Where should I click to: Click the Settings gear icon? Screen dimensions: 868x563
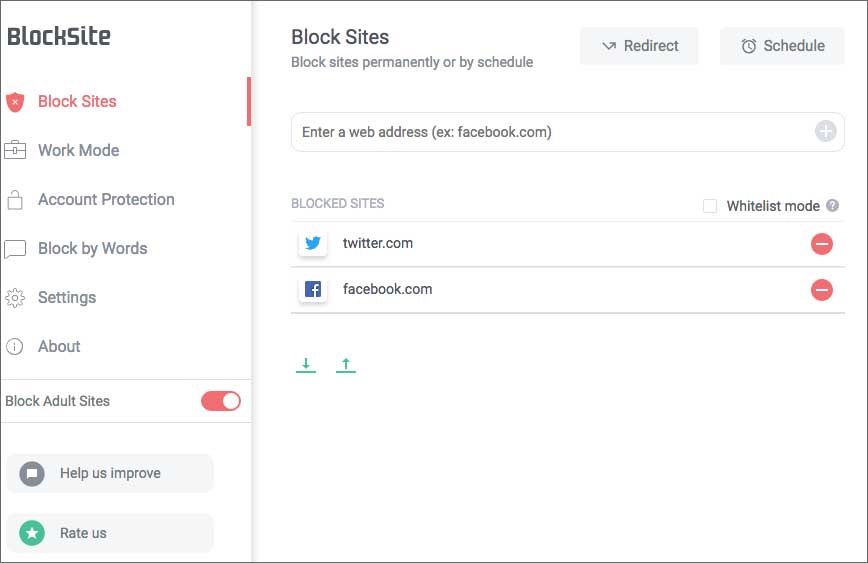(15, 298)
